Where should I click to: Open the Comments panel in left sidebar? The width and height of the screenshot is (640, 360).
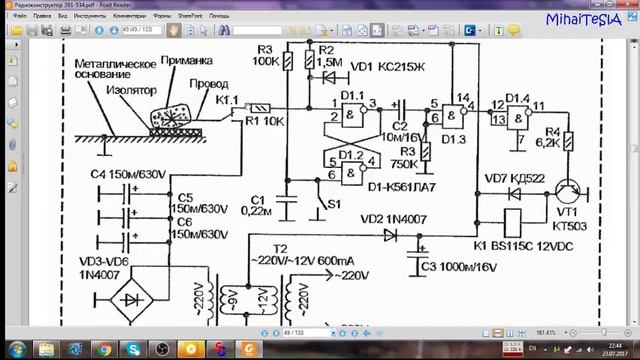click(x=13, y=123)
